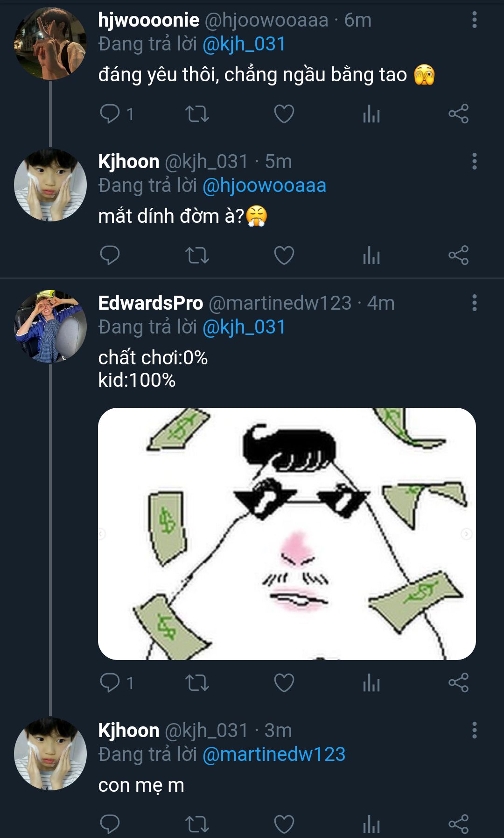The image size is (504, 838).
Task: Open @hjoowooaaa mention link in Kjhoon's reply
Action: point(264,186)
